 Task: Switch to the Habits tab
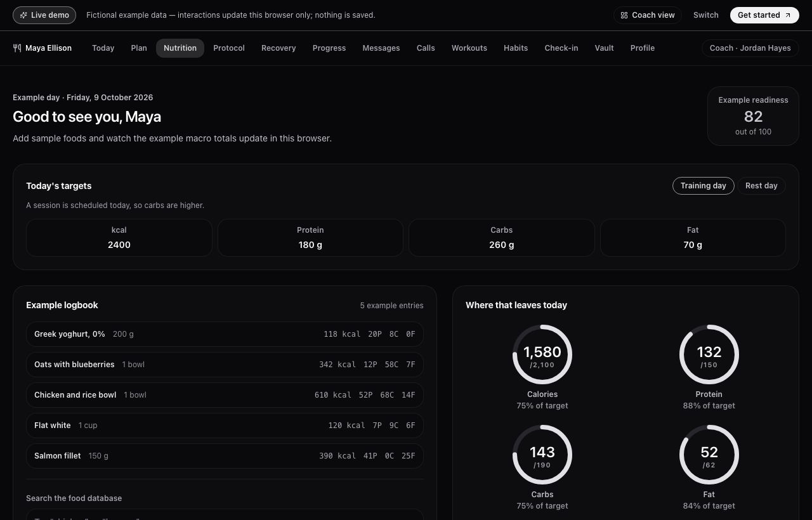[x=516, y=48]
